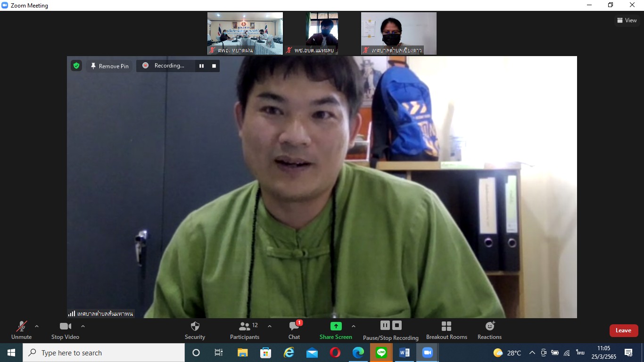Stop recording from the top recording bar
The image size is (644, 362).
[214, 66]
